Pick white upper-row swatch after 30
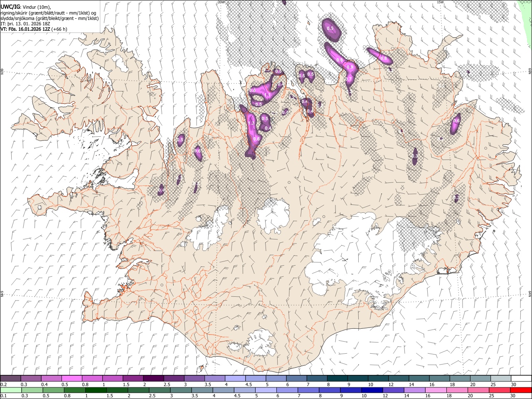532x399 pixels. click(521, 379)
